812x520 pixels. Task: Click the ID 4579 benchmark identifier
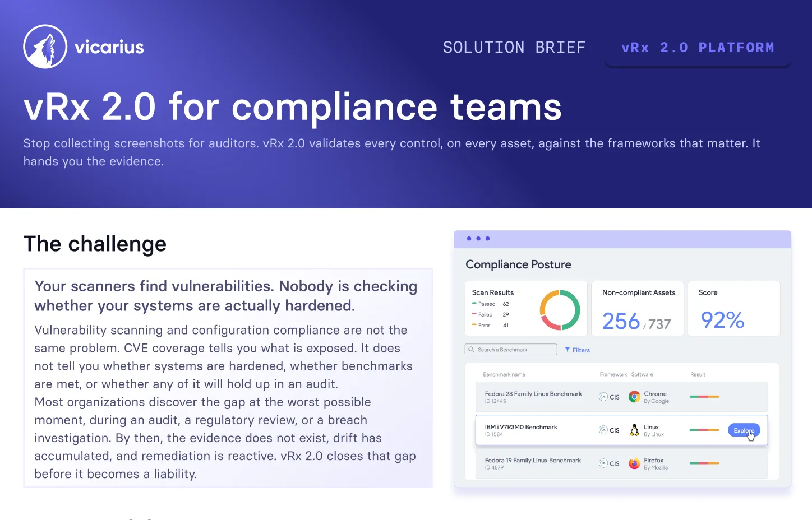[x=494, y=467]
